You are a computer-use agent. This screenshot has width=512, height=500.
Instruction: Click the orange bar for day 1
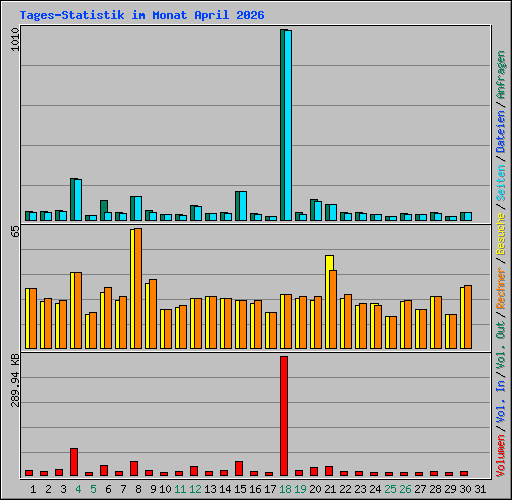tap(33, 319)
